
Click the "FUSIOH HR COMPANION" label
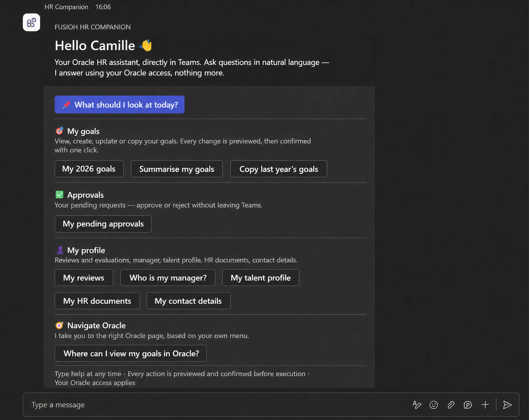[x=92, y=27]
